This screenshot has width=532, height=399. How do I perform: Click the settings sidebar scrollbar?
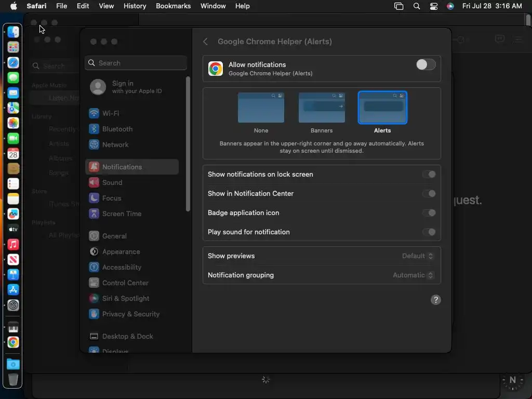[x=188, y=144]
